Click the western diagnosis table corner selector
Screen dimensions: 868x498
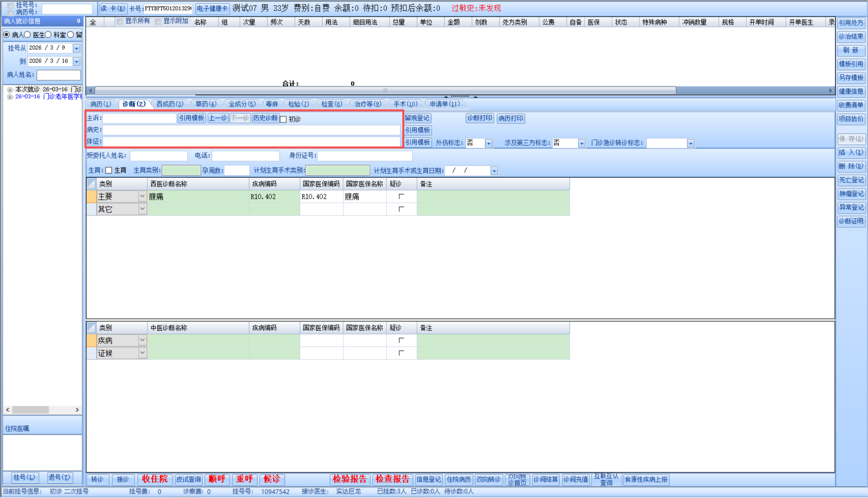[x=91, y=184]
